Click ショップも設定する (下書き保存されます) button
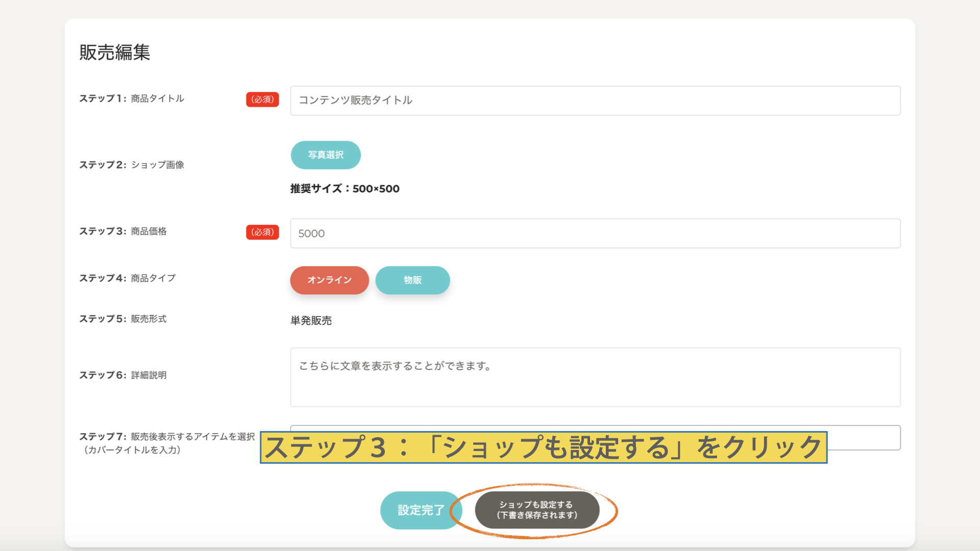Viewport: 980px width, 551px height. [x=536, y=510]
